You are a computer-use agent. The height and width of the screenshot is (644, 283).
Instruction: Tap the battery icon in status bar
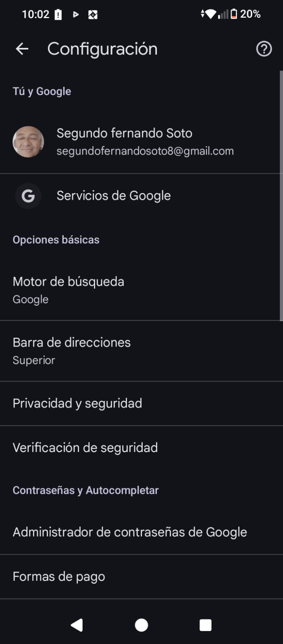tap(233, 14)
